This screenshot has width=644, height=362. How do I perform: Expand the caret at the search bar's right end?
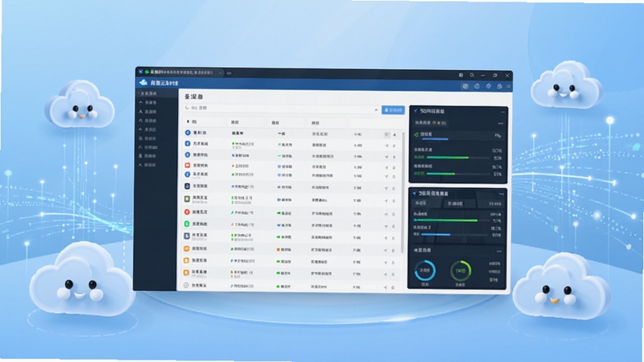pyautogui.click(x=376, y=110)
